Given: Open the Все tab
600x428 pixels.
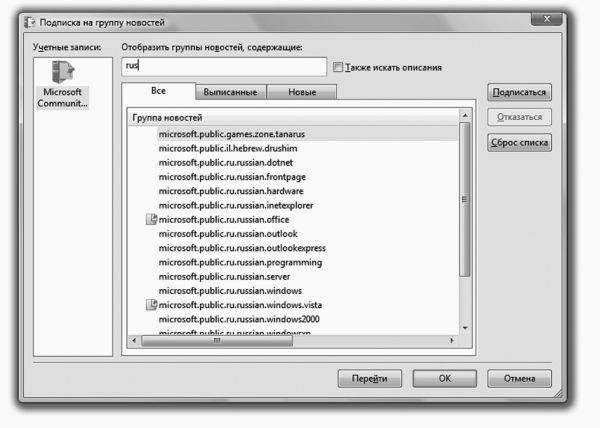Looking at the screenshot, I should [158, 91].
